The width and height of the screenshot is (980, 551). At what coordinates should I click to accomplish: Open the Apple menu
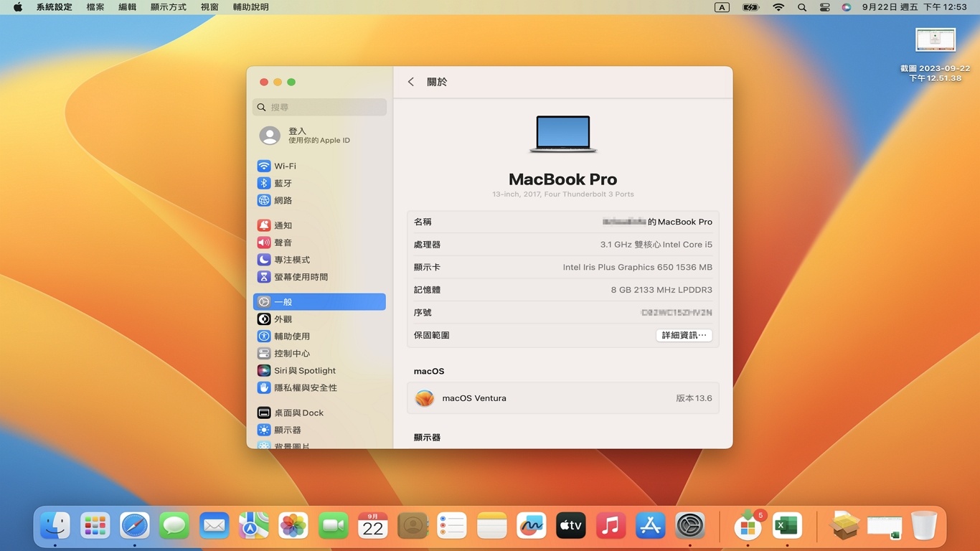(x=18, y=7)
